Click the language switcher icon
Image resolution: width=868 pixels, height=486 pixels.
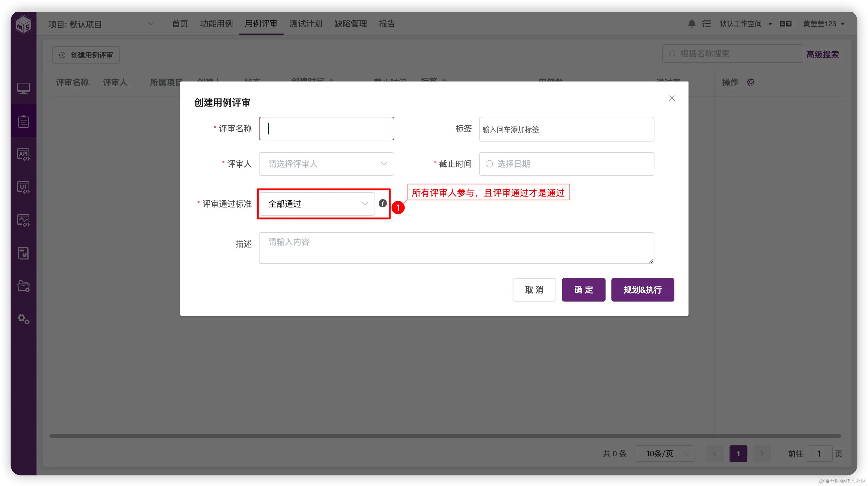[x=785, y=24]
